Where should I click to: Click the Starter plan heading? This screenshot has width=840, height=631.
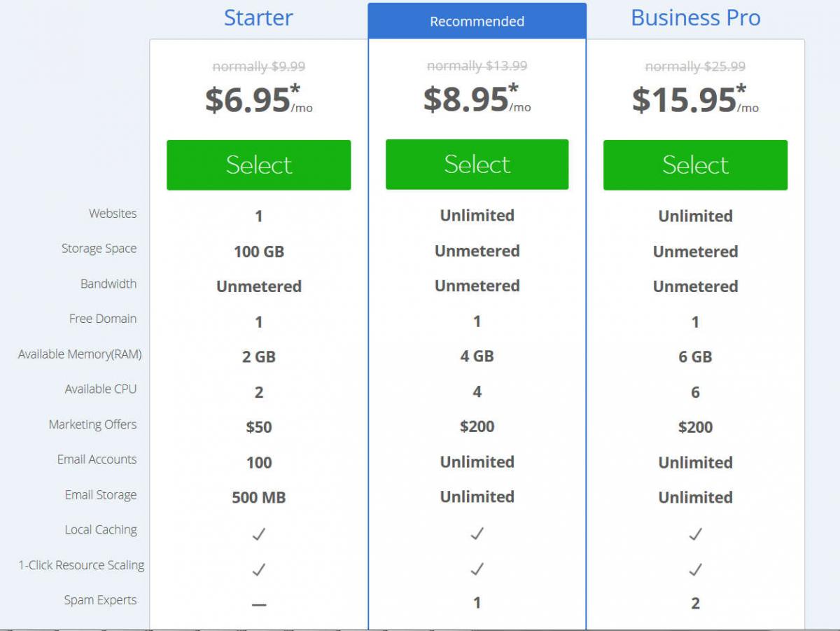point(258,18)
